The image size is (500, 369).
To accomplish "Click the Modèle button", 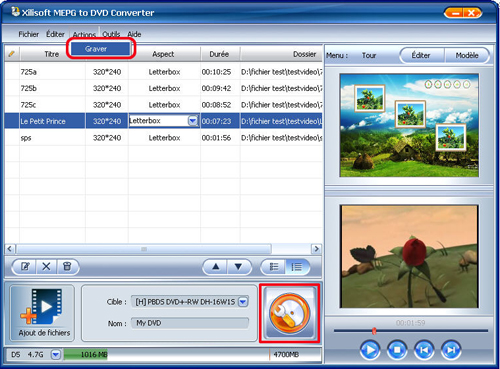I will (467, 55).
